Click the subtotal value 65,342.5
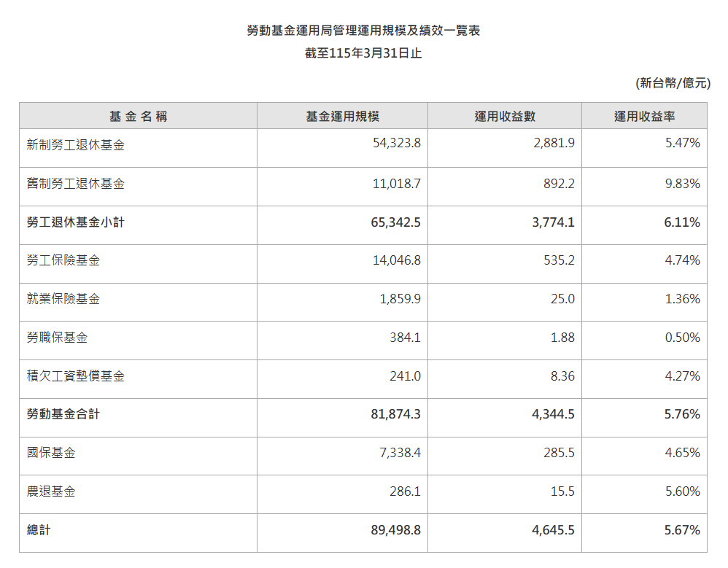Viewport: 728px width, 568px height. point(395,222)
